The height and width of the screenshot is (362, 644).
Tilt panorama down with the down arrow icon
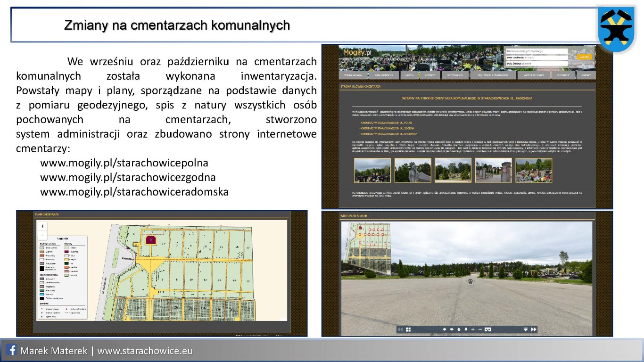click(466, 329)
